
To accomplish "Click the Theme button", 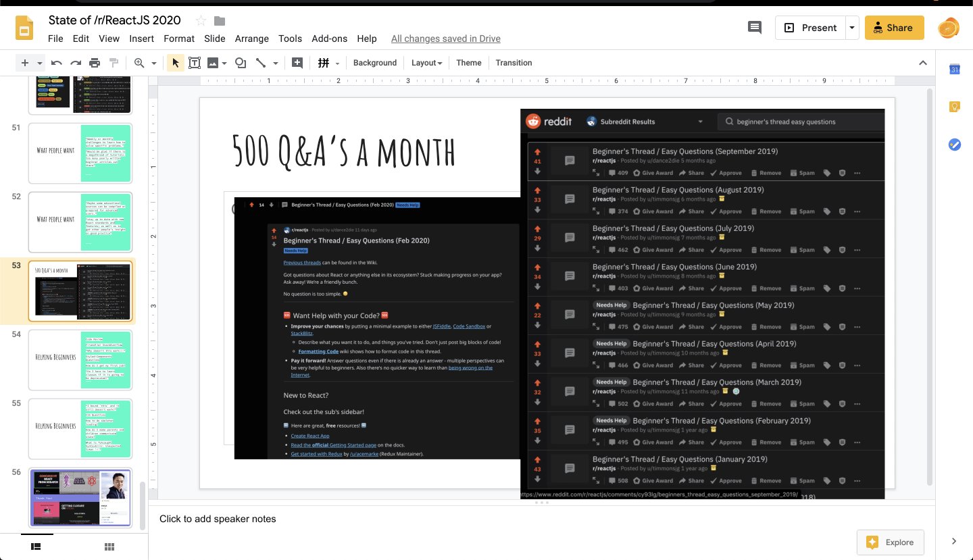I will tap(469, 63).
